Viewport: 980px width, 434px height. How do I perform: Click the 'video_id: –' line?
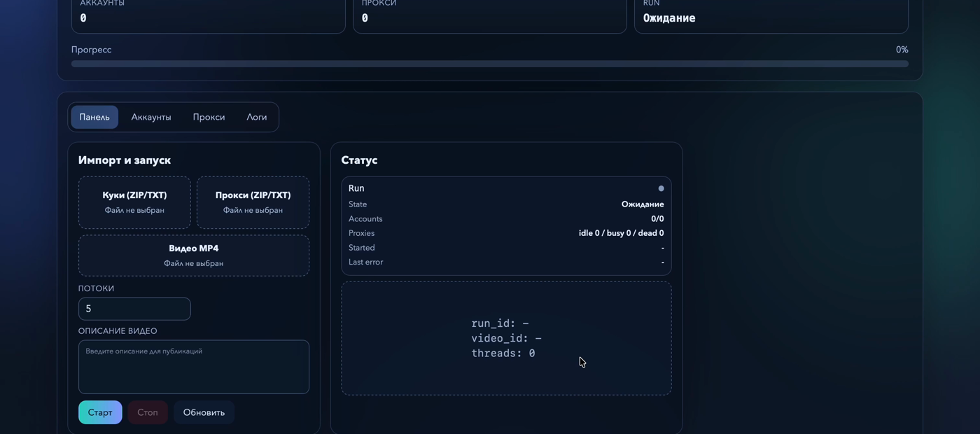point(506,338)
